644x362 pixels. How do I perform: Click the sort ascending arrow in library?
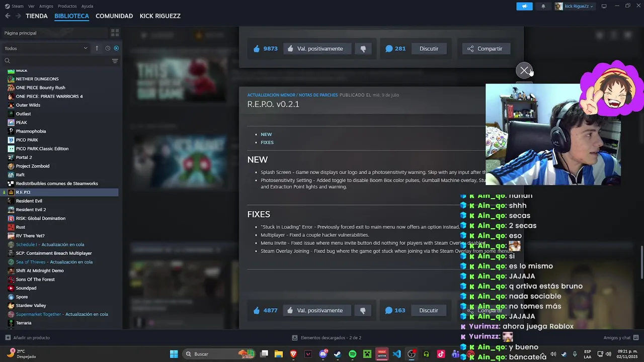click(x=97, y=48)
